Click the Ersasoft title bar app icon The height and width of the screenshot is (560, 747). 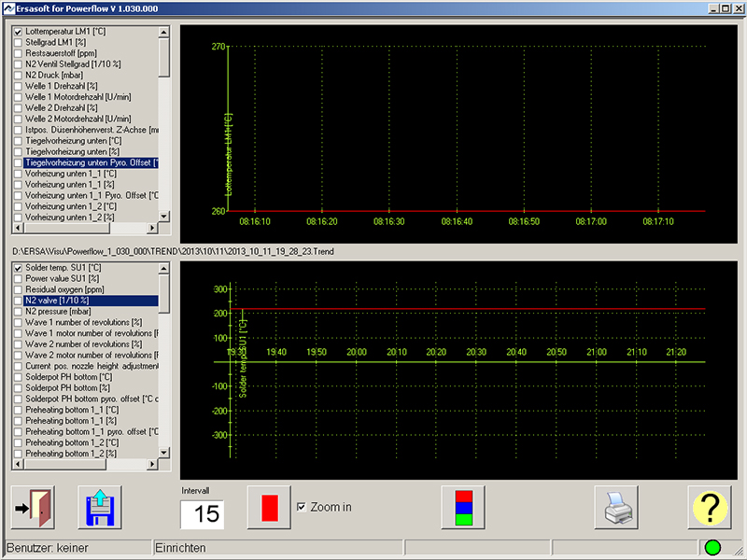pos(8,7)
